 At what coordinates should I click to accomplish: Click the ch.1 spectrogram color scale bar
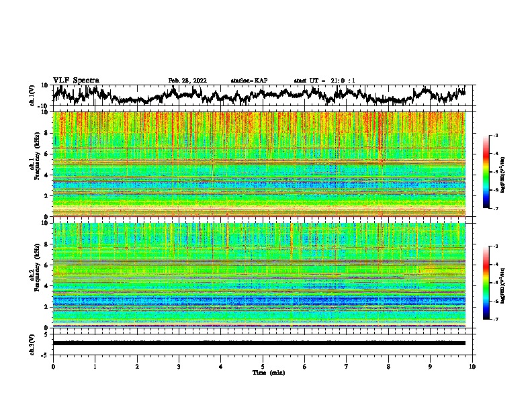point(486,172)
